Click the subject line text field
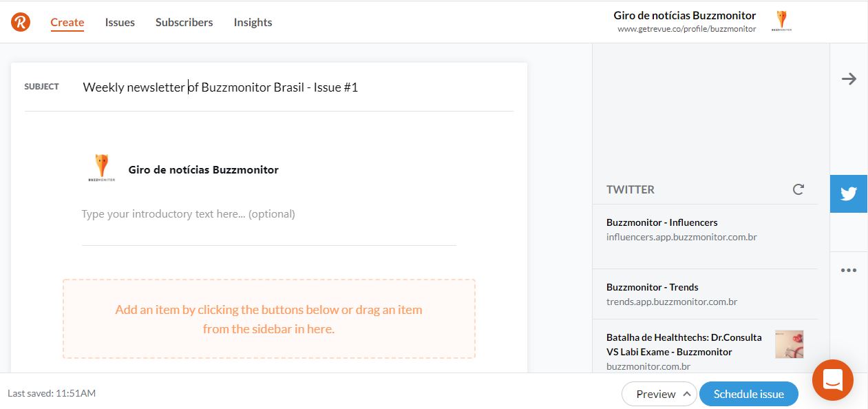The width and height of the screenshot is (868, 409). tap(296, 87)
